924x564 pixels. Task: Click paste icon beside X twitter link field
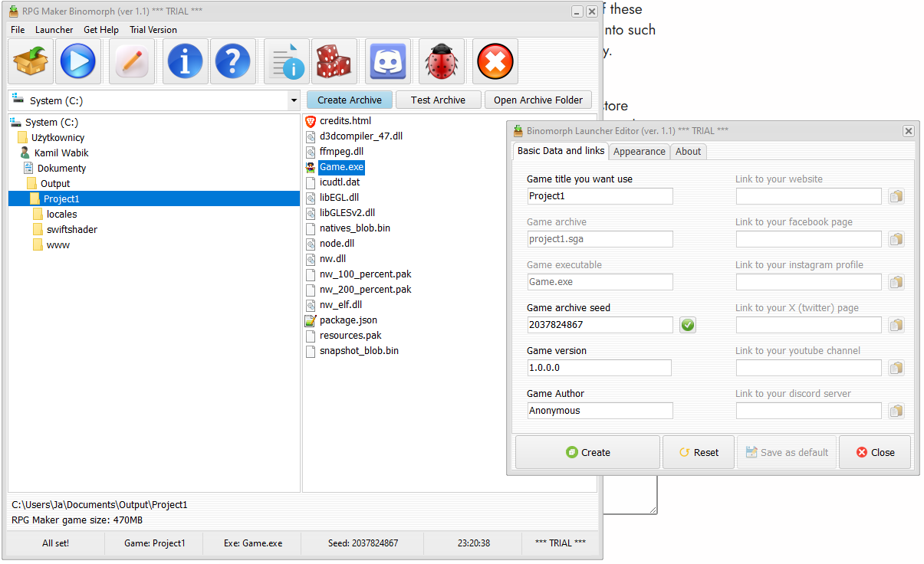coord(896,325)
